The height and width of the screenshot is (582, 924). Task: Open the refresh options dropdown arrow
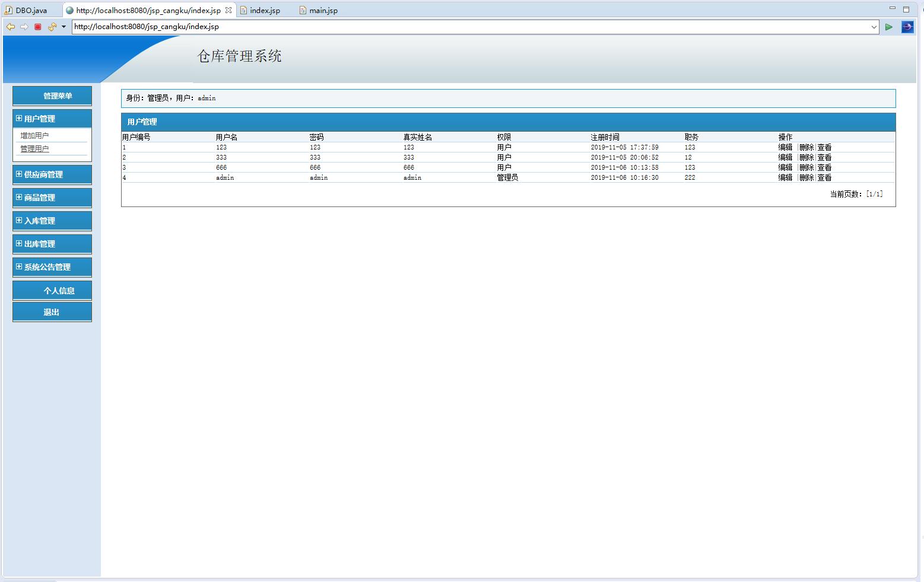click(63, 27)
